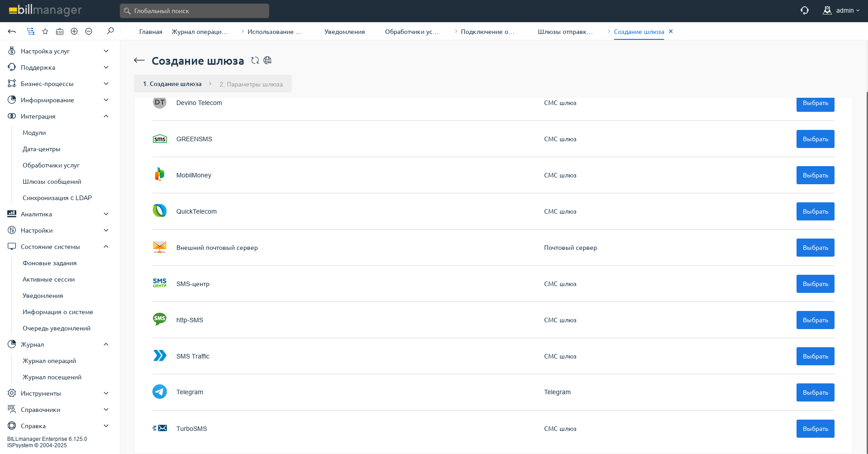Click the expand-all plus circle icon

74,31
